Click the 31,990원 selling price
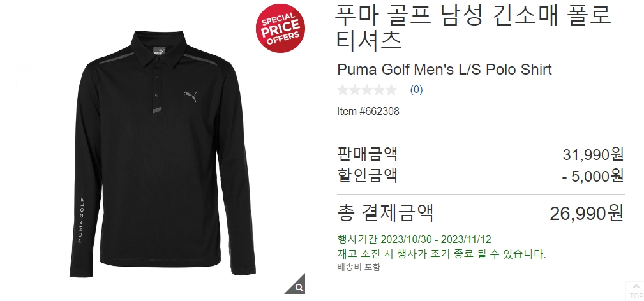This screenshot has width=644, height=301. coord(593,154)
